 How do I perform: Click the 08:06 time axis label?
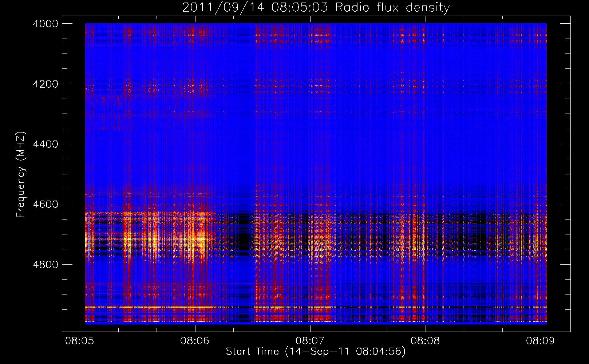[x=195, y=341]
